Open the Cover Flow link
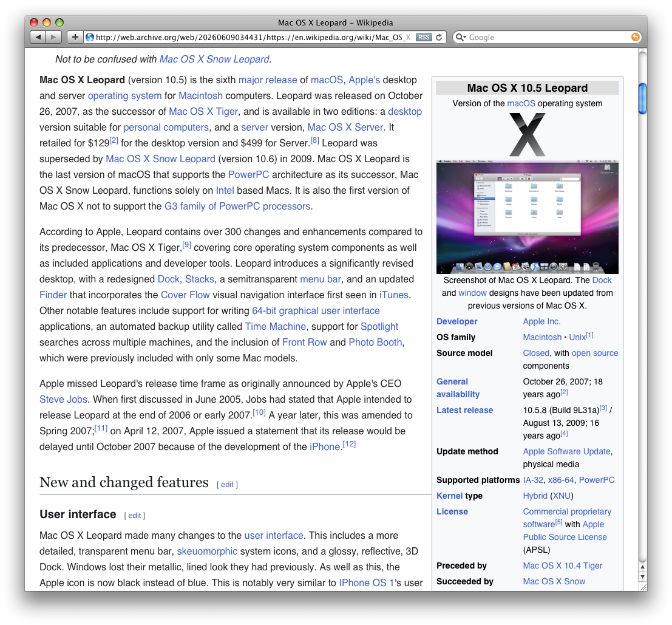This screenshot has width=672, height=625. click(x=185, y=295)
